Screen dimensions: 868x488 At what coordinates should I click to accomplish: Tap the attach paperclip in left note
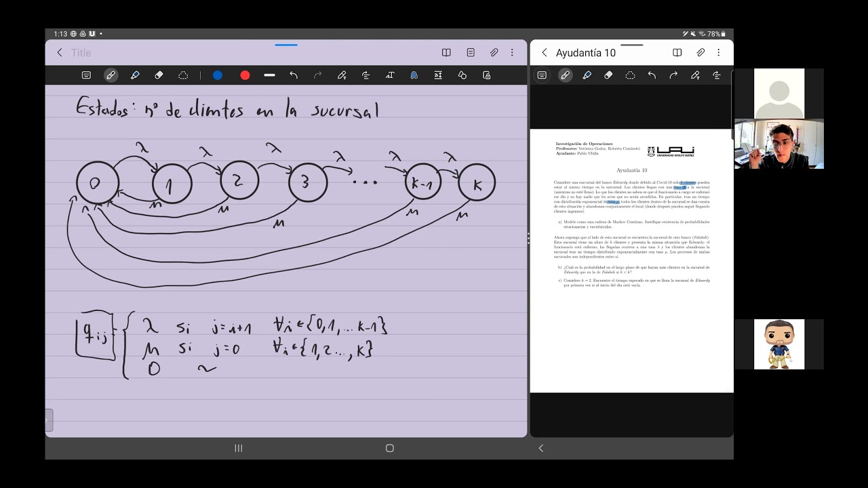tap(494, 52)
